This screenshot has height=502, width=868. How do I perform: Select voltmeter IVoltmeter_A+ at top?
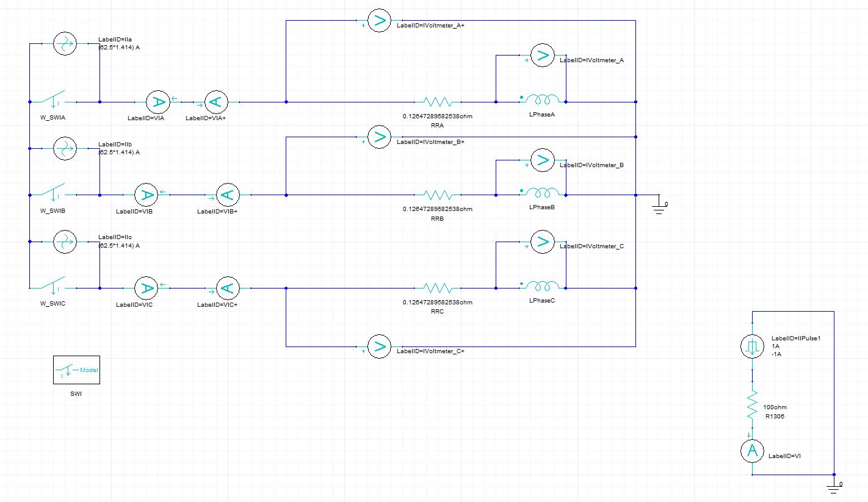point(379,21)
